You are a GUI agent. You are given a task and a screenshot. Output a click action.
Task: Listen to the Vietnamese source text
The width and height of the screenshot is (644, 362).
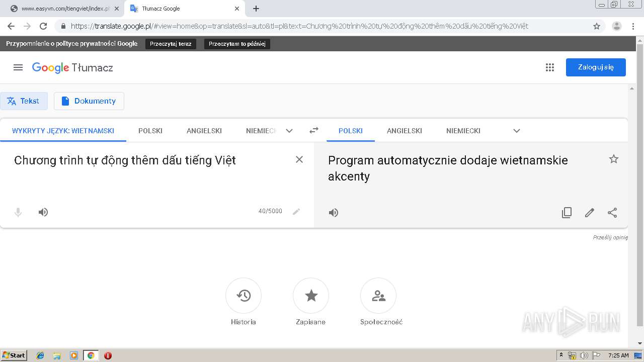point(43,212)
